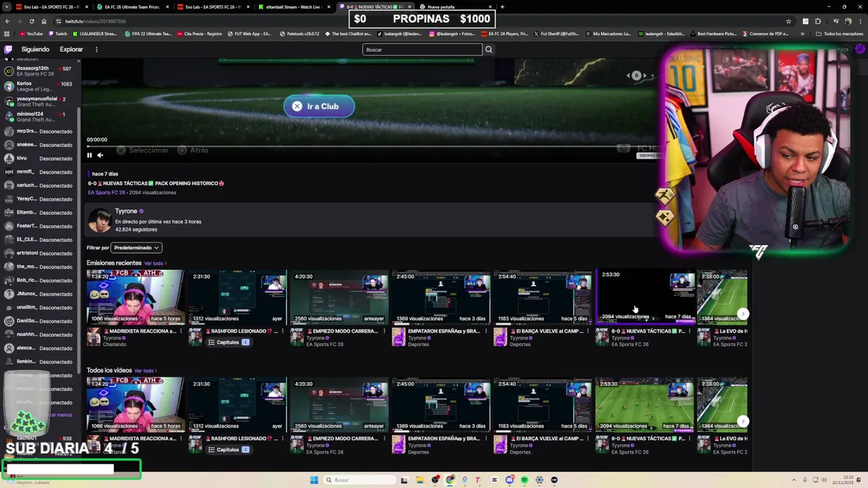Image resolution: width=868 pixels, height=488 pixels.
Task: Open options menu for EMPIEZO MODO CARRERA in Todos los vídeos
Action: [384, 439]
